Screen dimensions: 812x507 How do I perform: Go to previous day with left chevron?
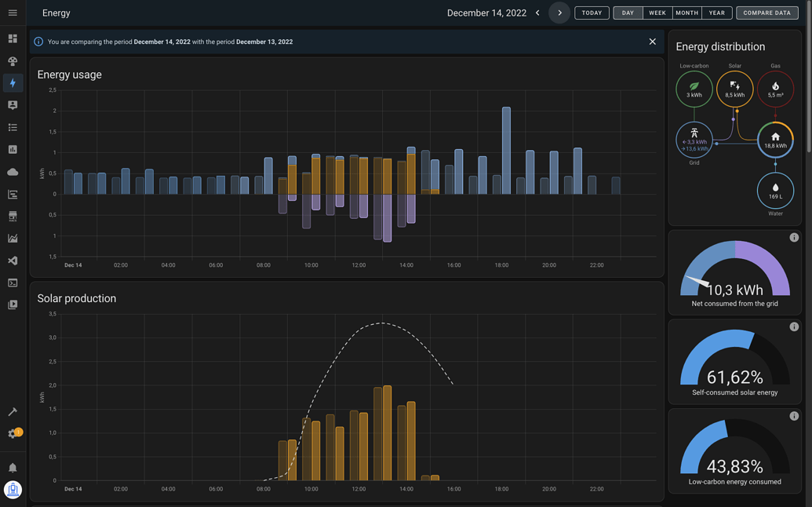pos(537,13)
